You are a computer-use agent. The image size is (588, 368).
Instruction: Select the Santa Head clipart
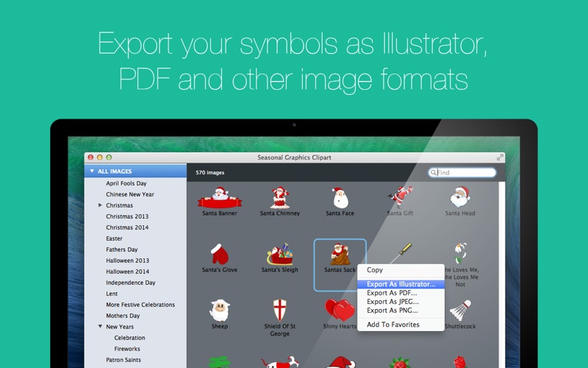point(460,197)
